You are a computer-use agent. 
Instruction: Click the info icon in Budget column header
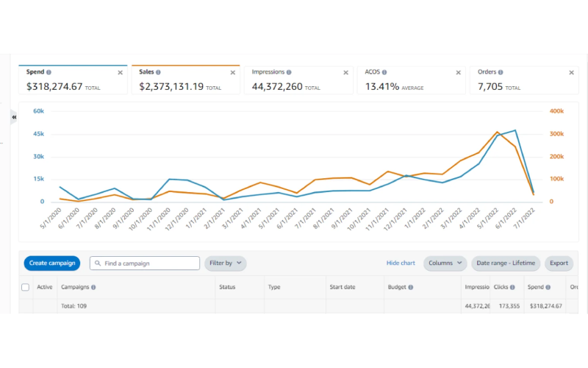(410, 287)
